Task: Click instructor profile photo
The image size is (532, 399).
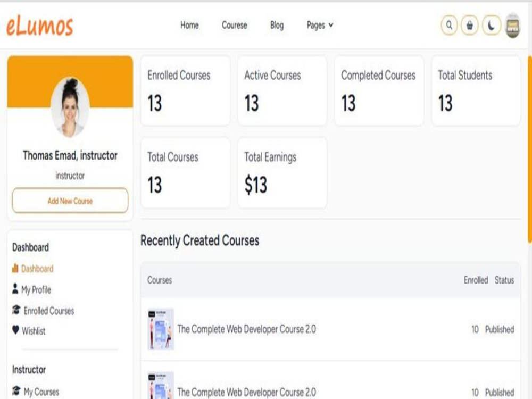Action: coord(70,107)
